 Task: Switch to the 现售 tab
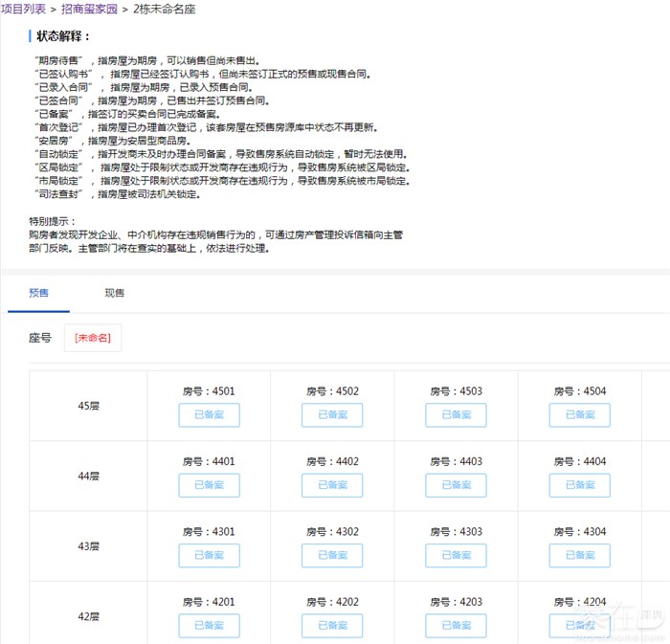click(x=114, y=293)
